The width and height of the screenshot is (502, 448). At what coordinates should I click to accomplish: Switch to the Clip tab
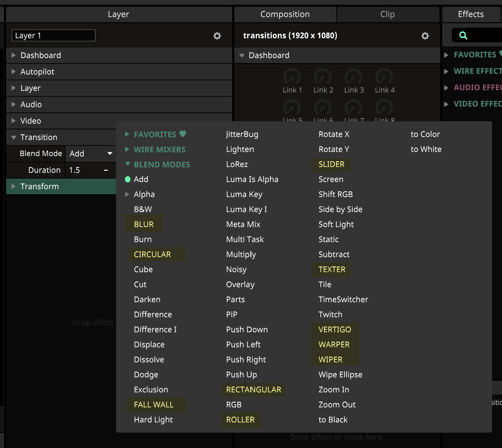coord(387,14)
